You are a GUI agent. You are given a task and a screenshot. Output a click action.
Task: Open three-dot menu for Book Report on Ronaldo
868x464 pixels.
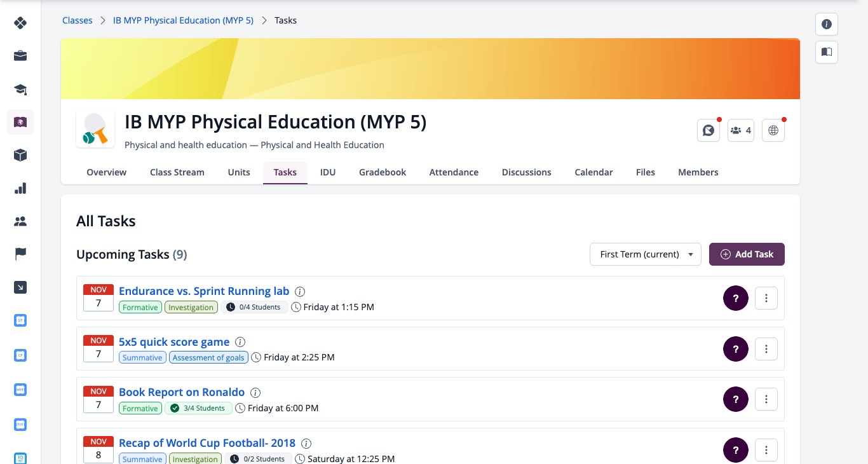766,399
